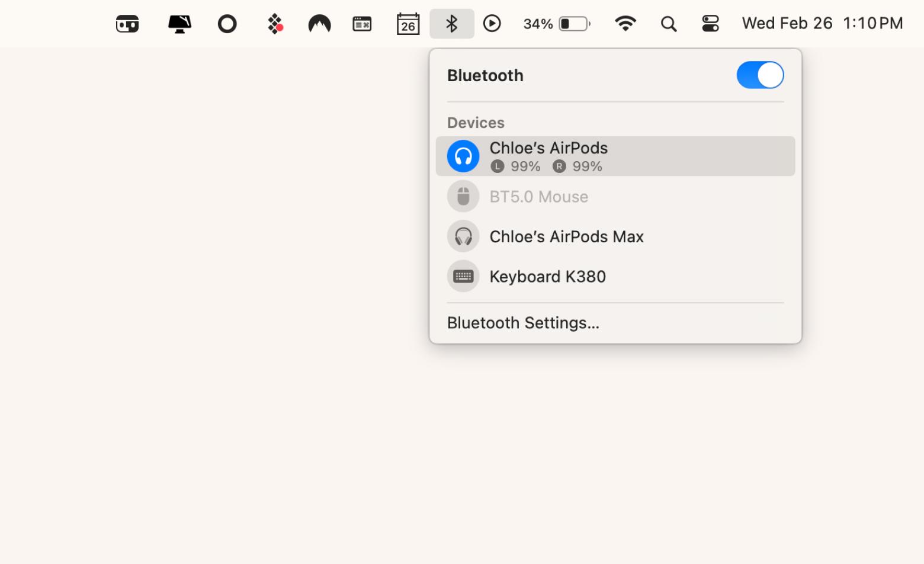Screen dimensions: 924x564
Task: Open Control Center icon
Action: pos(710,24)
